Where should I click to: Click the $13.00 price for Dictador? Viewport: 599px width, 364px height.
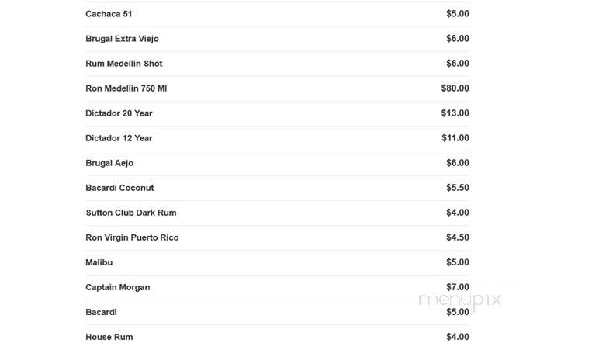pyautogui.click(x=455, y=113)
